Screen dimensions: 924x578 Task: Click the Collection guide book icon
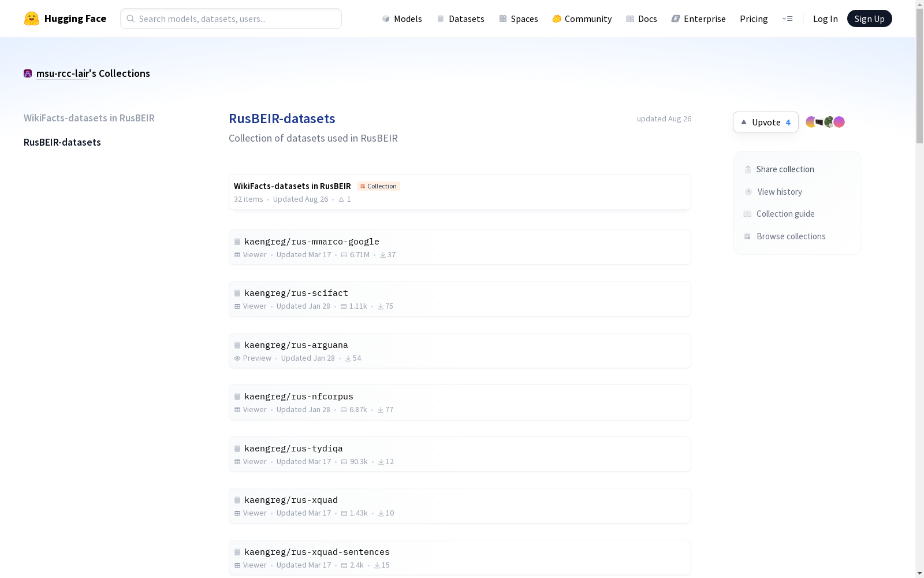coord(747,214)
